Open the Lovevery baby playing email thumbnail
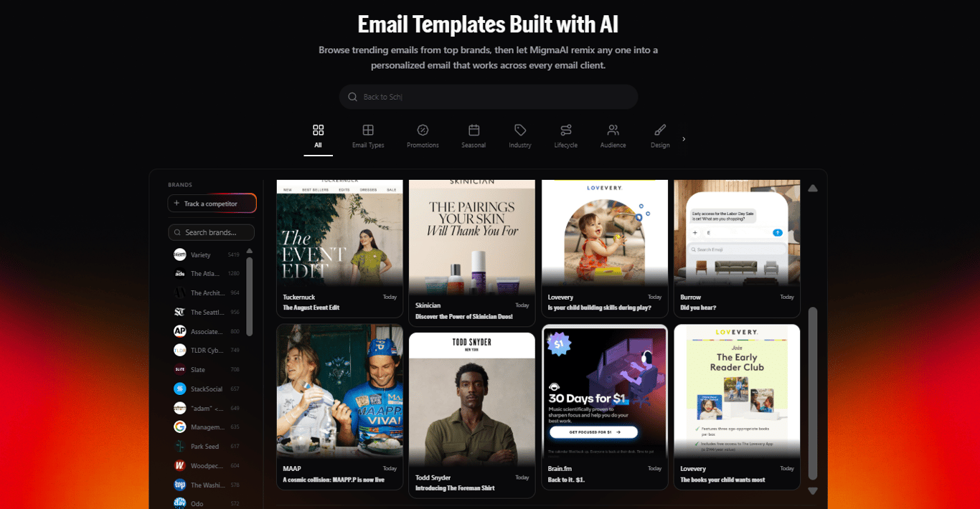 click(605, 232)
